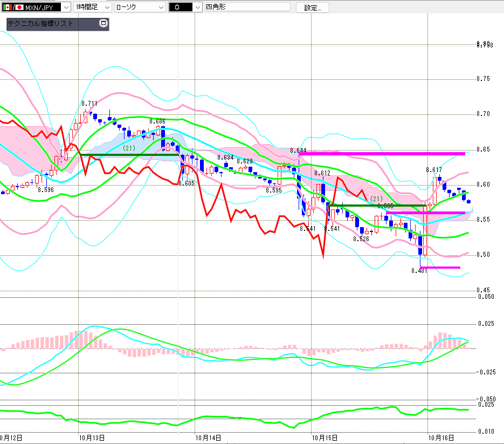
Task: Click the 8.644 price label
Action: coord(298,151)
